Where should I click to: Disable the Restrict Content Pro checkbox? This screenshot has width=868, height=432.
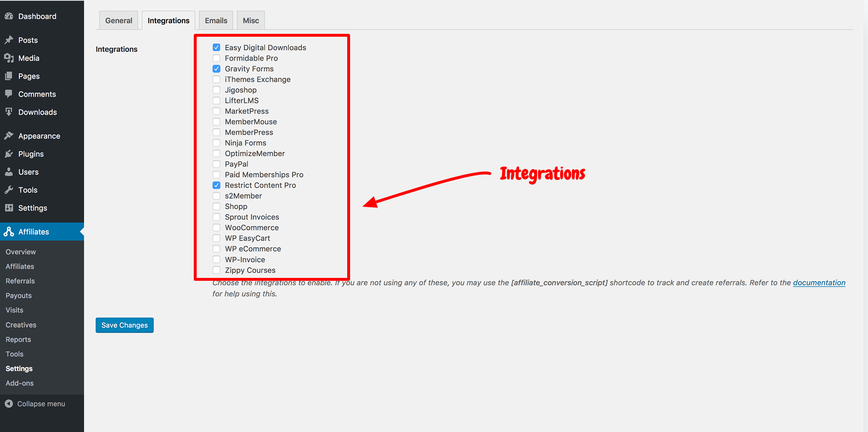[x=216, y=185]
